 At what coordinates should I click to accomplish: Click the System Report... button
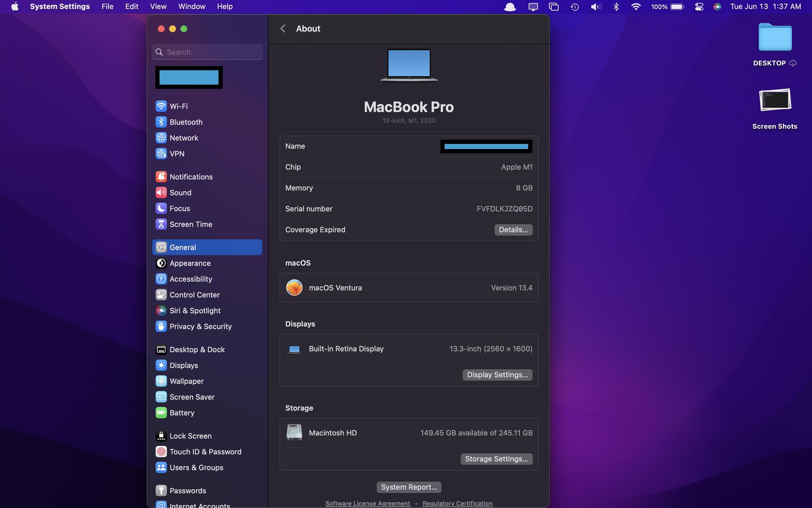click(409, 487)
